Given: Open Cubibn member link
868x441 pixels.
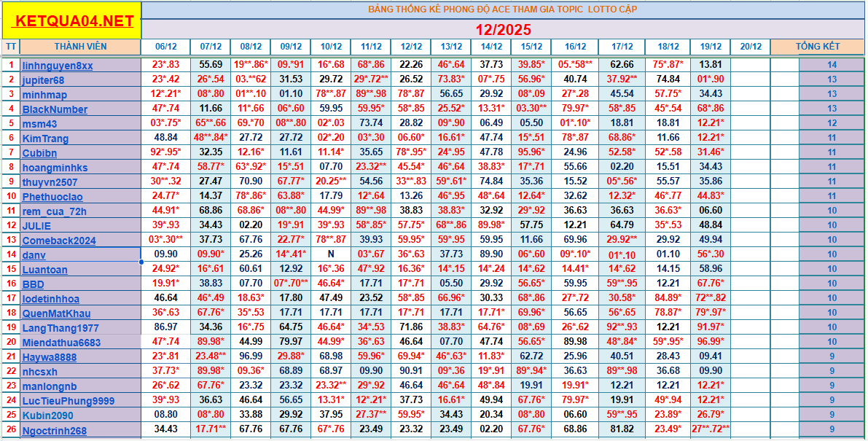Looking at the screenshot, I should [x=39, y=153].
